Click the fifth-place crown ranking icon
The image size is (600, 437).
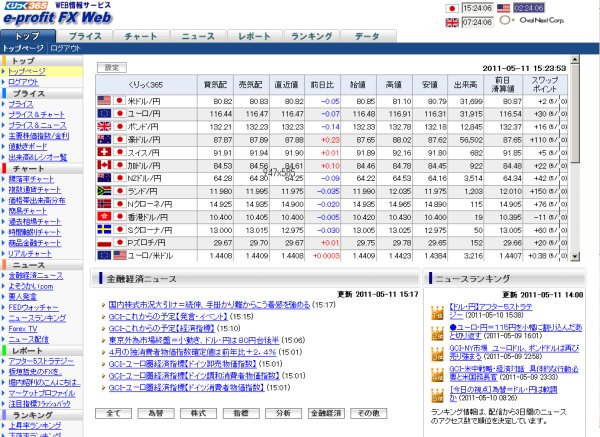[437, 395]
